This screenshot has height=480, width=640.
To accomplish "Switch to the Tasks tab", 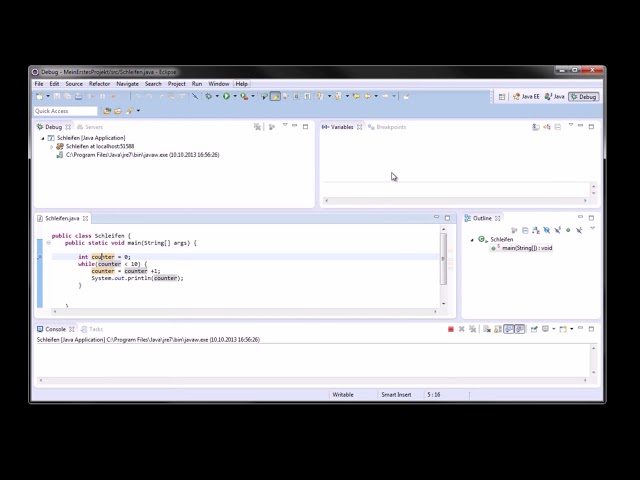I will pos(92,329).
